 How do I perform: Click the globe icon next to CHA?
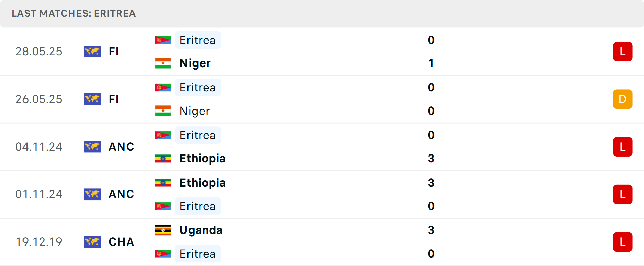[x=92, y=242]
